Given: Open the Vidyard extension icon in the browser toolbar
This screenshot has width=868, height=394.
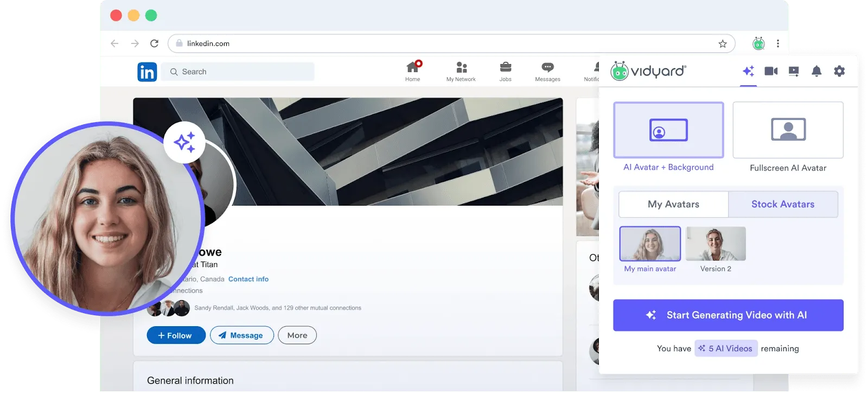Looking at the screenshot, I should click(x=758, y=43).
